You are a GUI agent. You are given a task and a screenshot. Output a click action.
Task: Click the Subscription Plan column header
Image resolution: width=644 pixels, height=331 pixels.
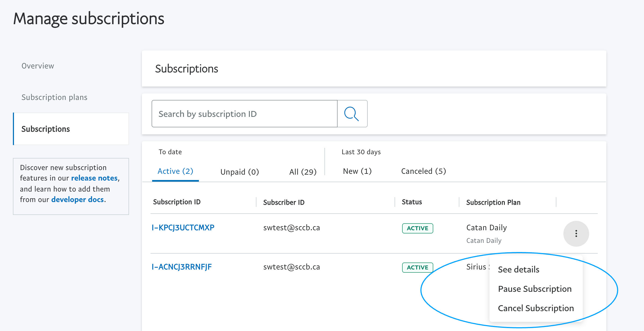point(493,202)
